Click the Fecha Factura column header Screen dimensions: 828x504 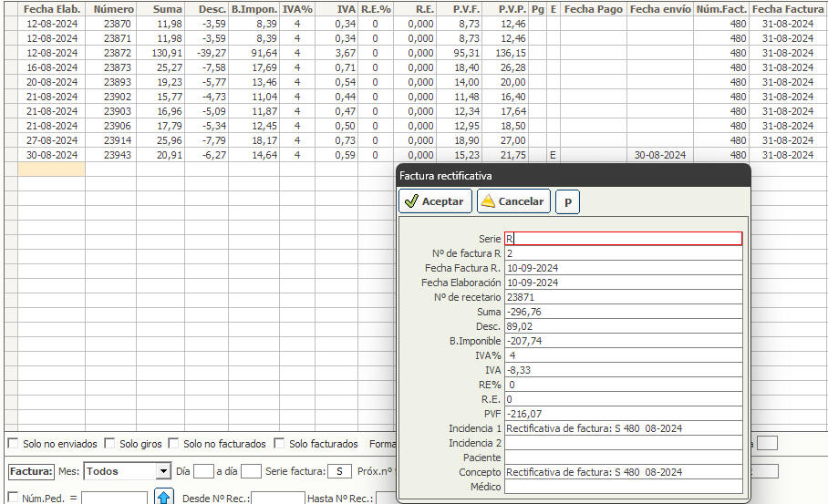click(x=788, y=8)
